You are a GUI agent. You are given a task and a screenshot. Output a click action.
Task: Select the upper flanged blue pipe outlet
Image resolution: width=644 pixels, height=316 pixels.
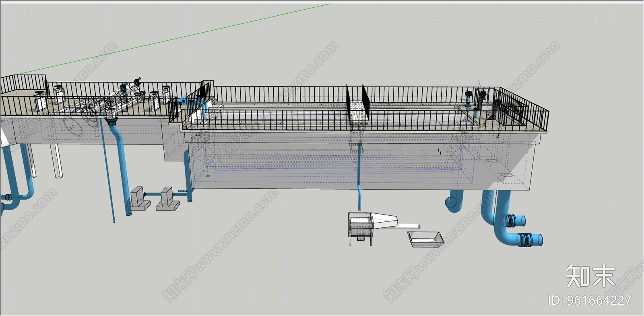[x=514, y=220]
